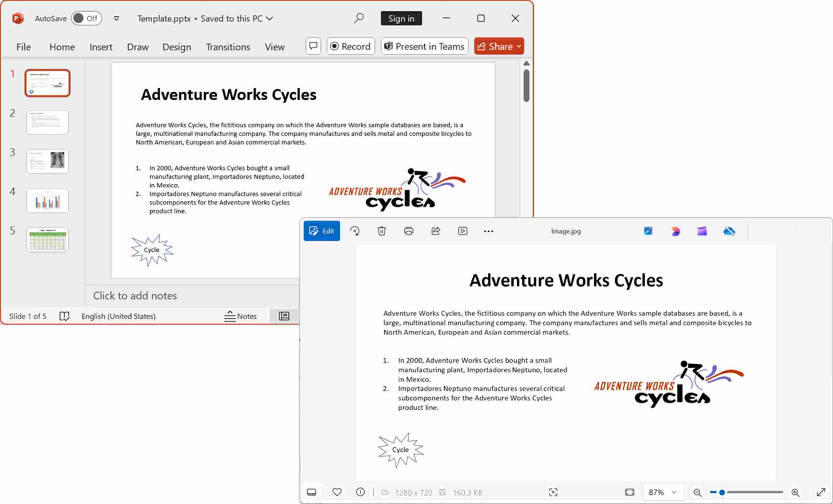Open the Design ribbon tab
This screenshot has width=833, height=504.
coord(176,47)
